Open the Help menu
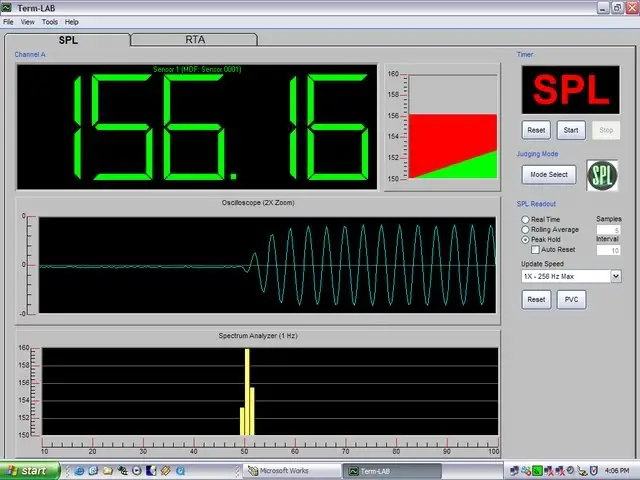Screen dimensions: 640x480 [71, 22]
